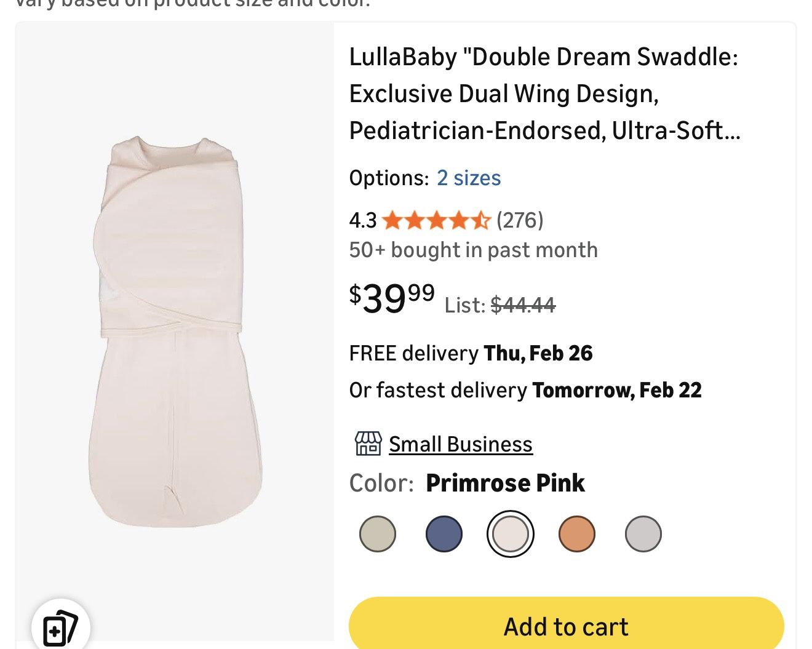The height and width of the screenshot is (649, 812).
Task: Select the Primrose Pink color swatch
Action: [510, 533]
